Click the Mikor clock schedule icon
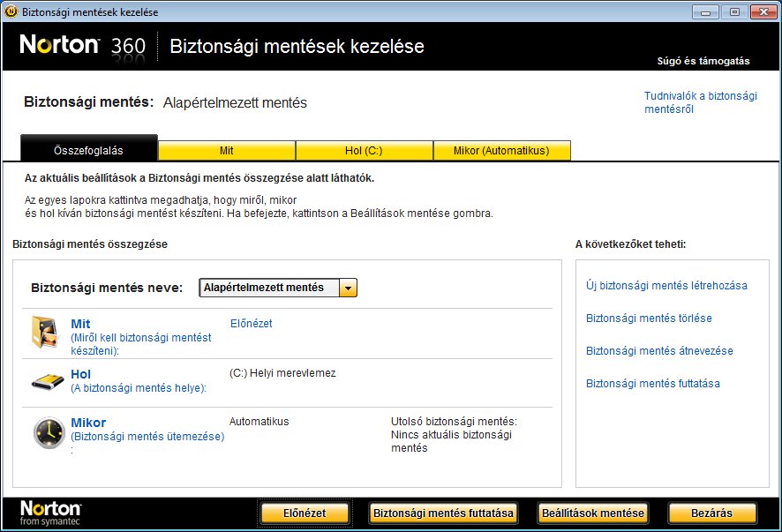The height and width of the screenshot is (532, 782). (48, 432)
